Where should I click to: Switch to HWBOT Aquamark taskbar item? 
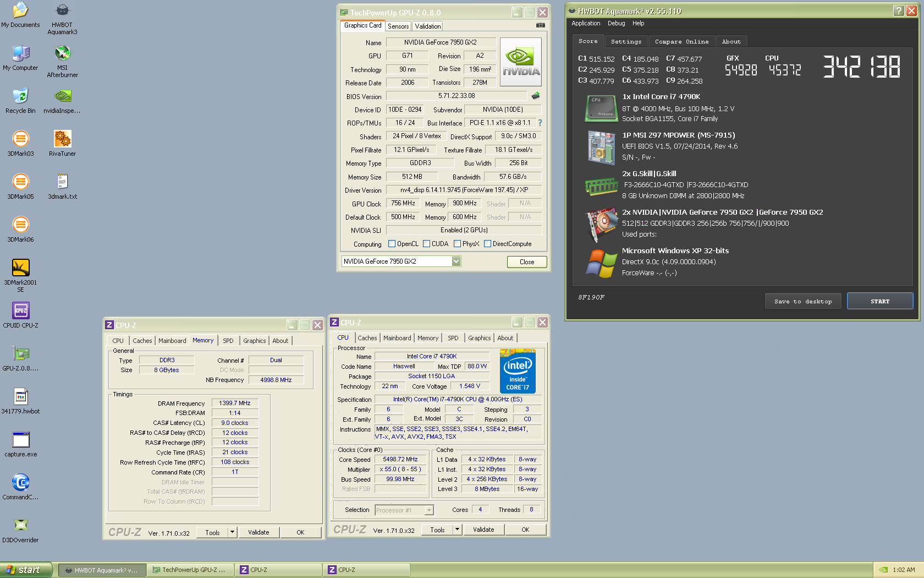102,570
